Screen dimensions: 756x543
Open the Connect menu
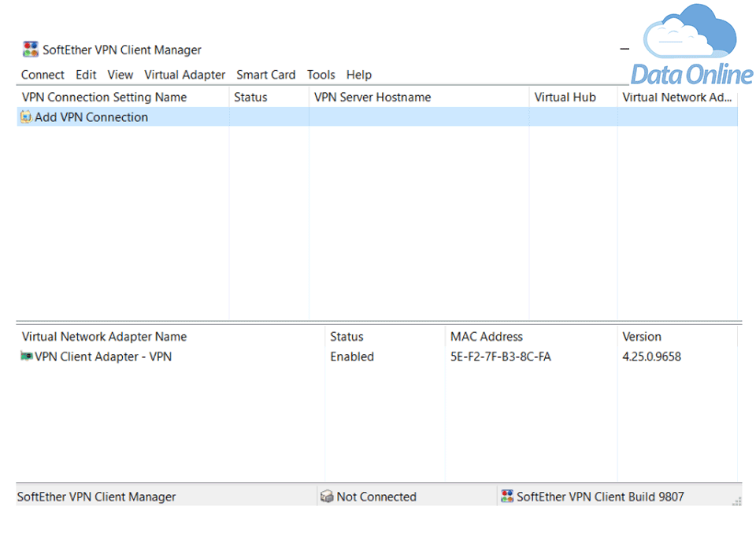43,76
